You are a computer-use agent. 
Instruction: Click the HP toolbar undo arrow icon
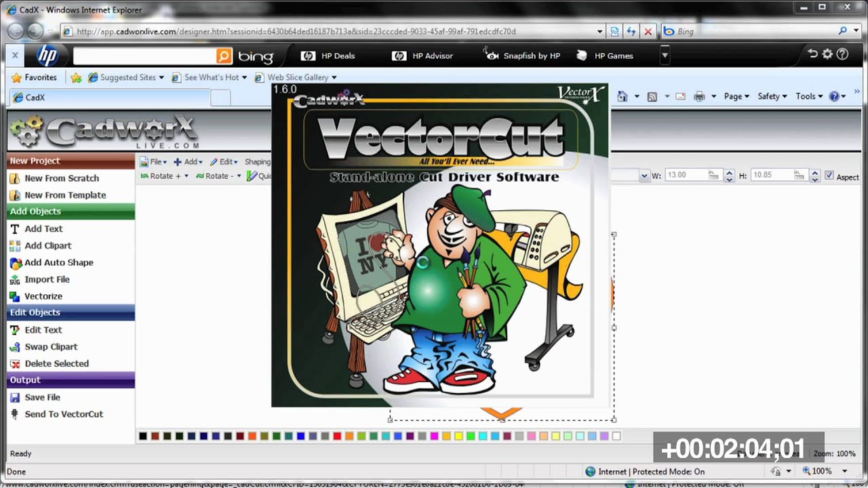tap(812, 54)
